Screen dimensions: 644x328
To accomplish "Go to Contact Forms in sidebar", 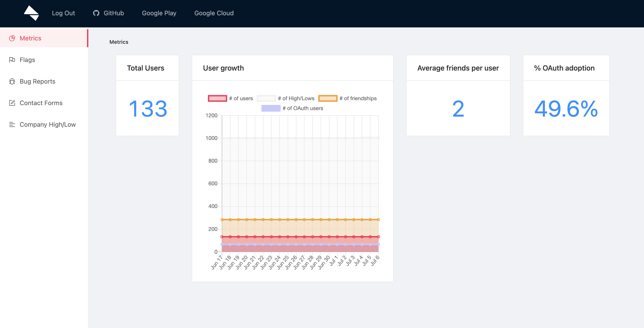I will pos(41,103).
